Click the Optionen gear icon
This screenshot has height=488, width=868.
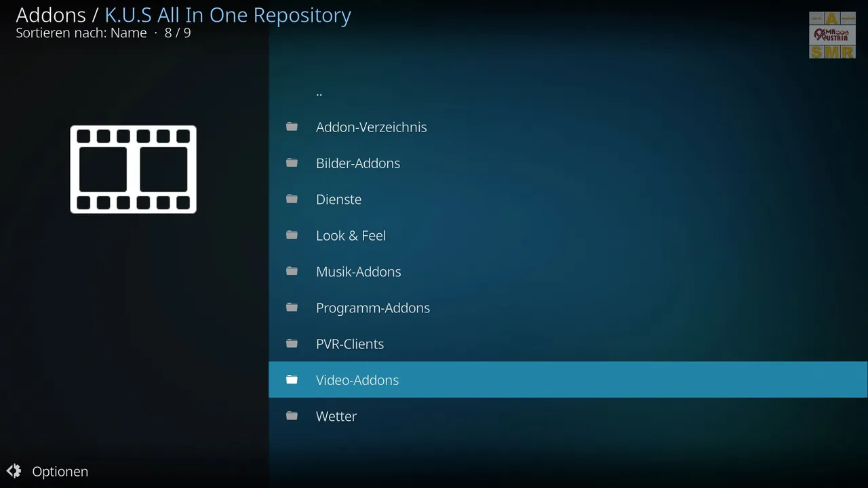[14, 471]
